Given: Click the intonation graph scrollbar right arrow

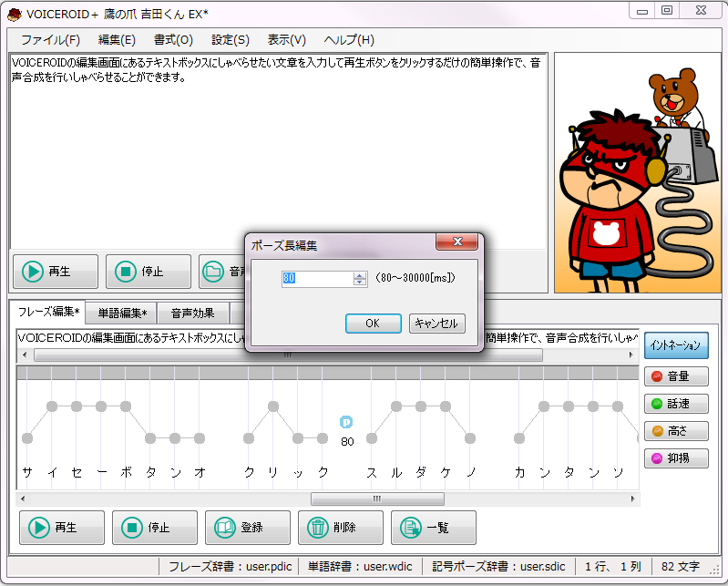Looking at the screenshot, I should click(x=632, y=499).
